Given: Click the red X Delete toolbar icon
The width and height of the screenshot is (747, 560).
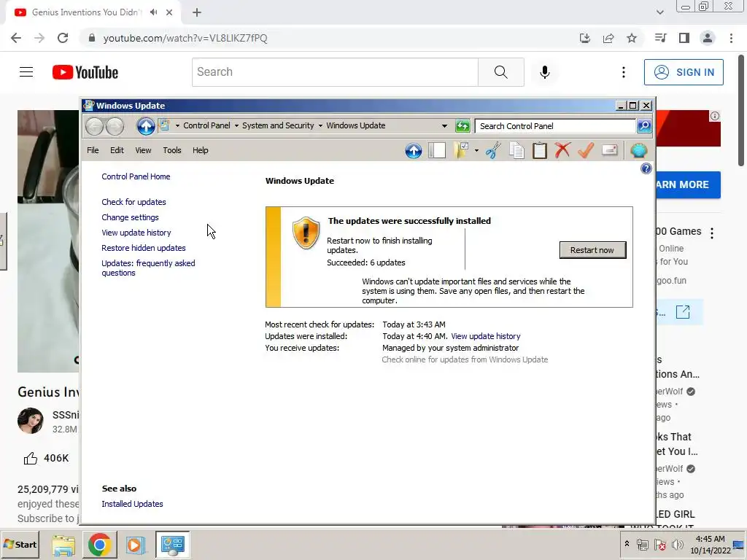Looking at the screenshot, I should click(x=562, y=150).
